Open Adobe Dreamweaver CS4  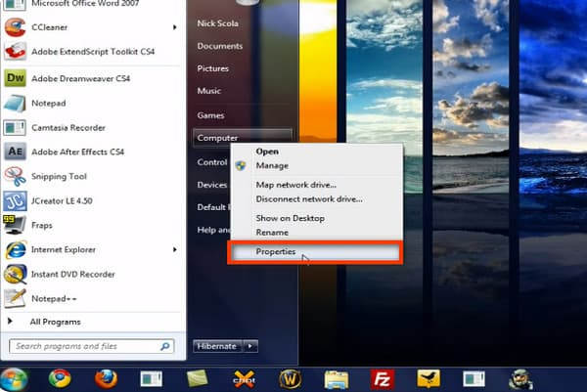(x=90, y=78)
